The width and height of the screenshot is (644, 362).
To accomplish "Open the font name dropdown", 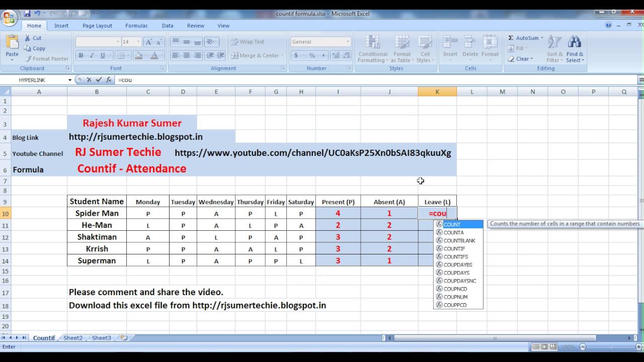I will click(118, 42).
